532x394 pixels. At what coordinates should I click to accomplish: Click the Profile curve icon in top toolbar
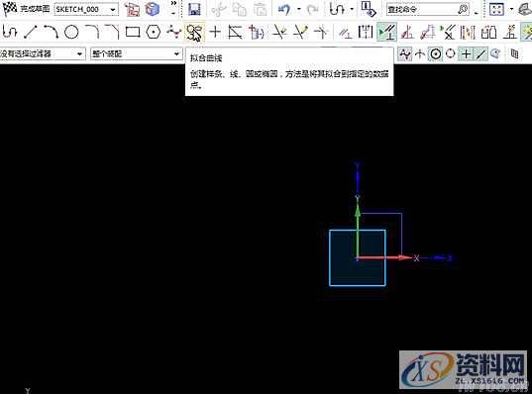[337, 9]
